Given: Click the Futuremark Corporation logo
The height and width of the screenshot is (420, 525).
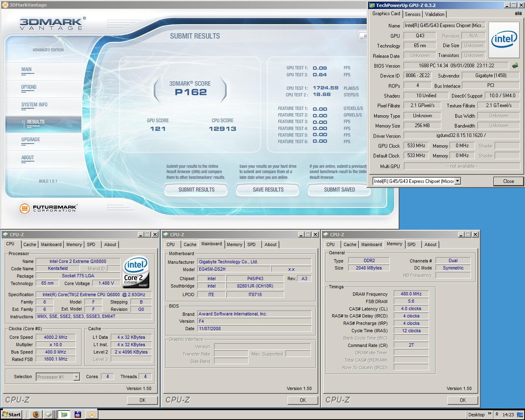Looking at the screenshot, I should (48, 208).
